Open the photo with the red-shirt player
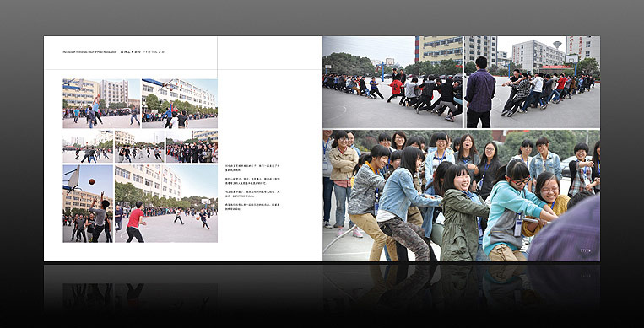The width and height of the screenshot is (644, 328). point(166,203)
